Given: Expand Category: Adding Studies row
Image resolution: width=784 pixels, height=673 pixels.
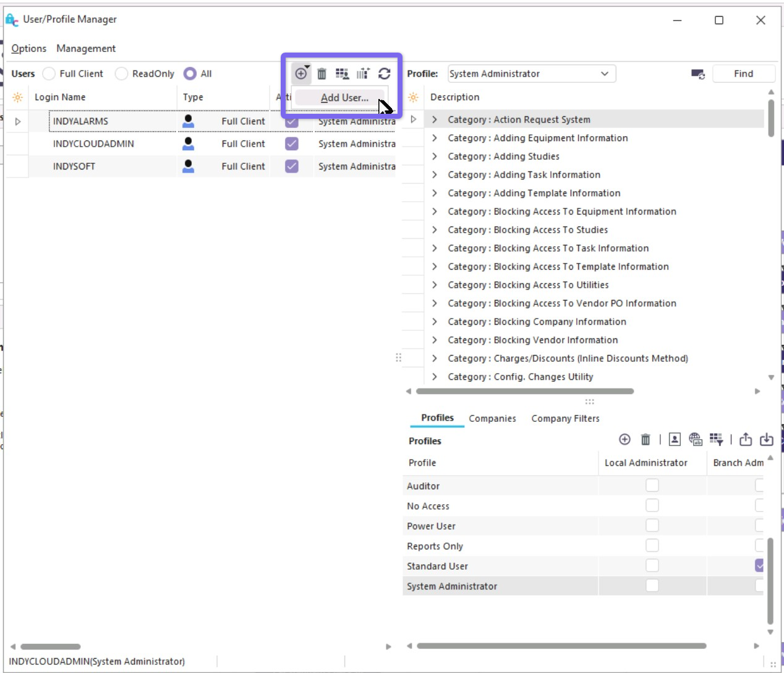Looking at the screenshot, I should (x=435, y=156).
